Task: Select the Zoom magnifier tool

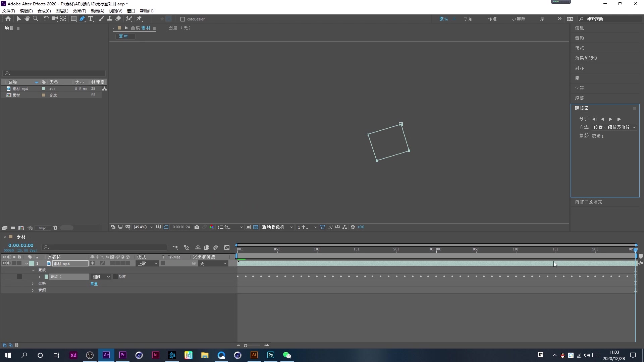Action: (36, 19)
